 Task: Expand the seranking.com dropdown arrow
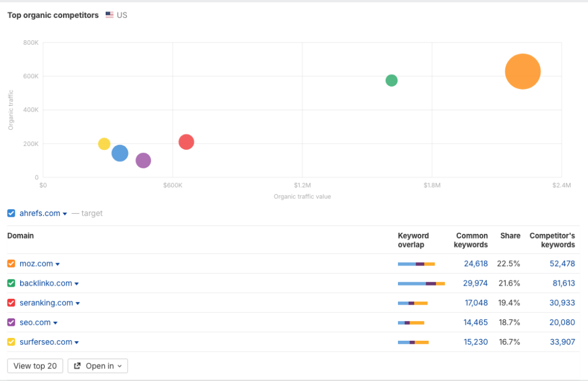[x=78, y=303]
